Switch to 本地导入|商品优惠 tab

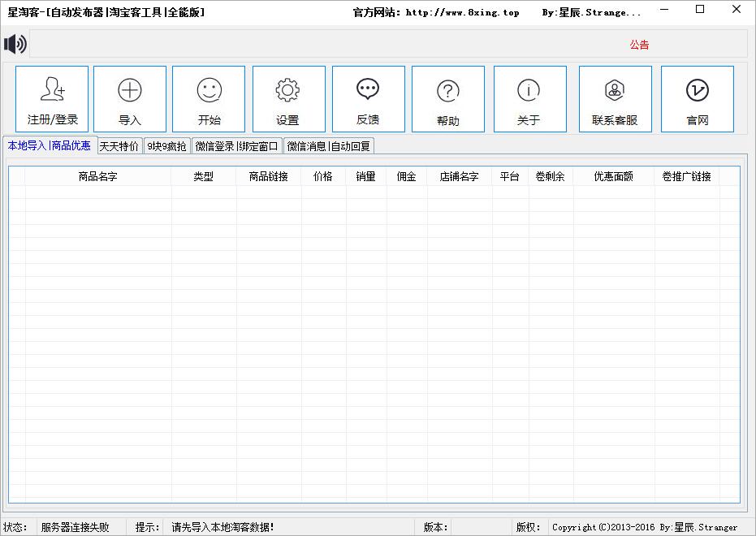tap(50, 145)
